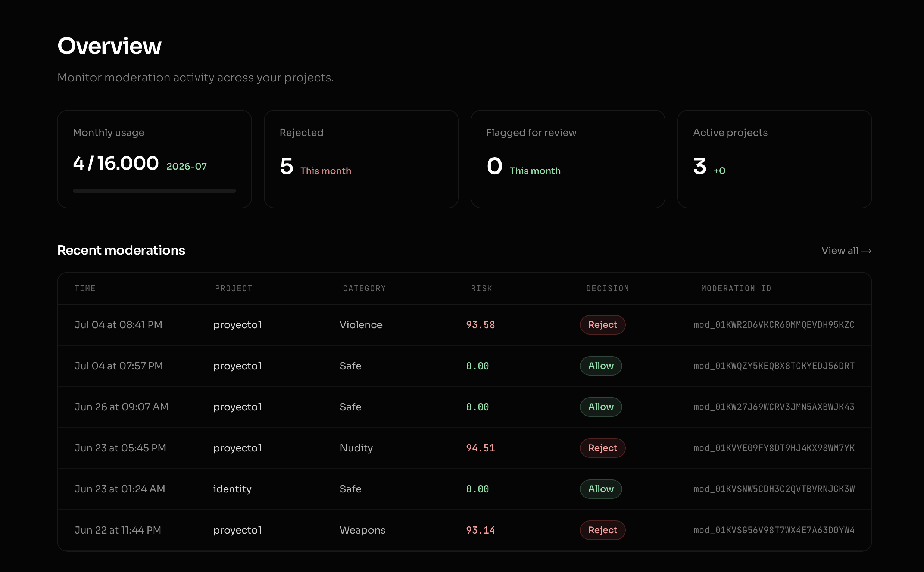Open the View all moderations link
The image size is (924, 572).
[846, 251]
